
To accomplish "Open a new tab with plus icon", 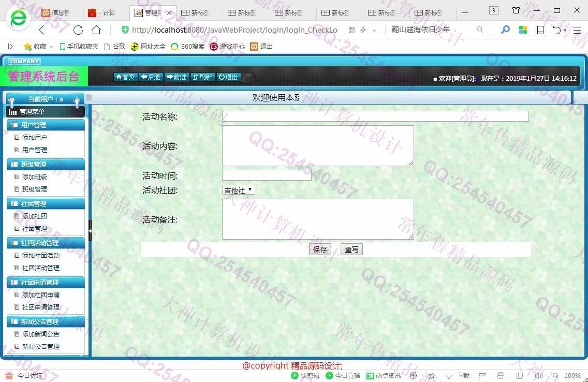I will click(465, 13).
